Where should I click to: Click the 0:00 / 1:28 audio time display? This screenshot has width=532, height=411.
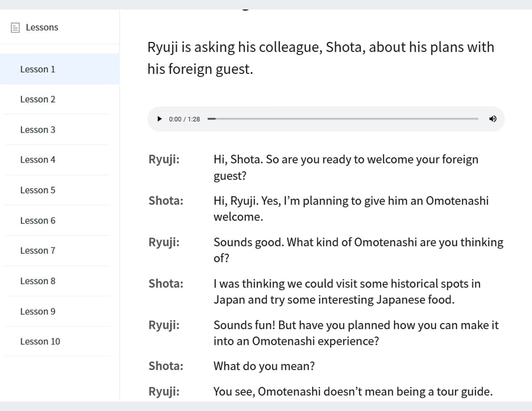pyautogui.click(x=184, y=119)
